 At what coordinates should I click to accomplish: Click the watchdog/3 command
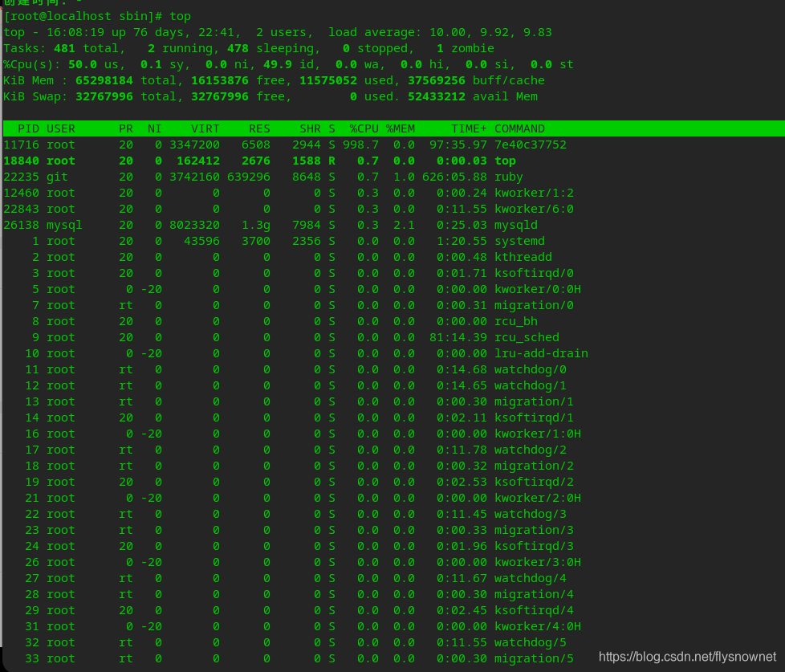(531, 514)
